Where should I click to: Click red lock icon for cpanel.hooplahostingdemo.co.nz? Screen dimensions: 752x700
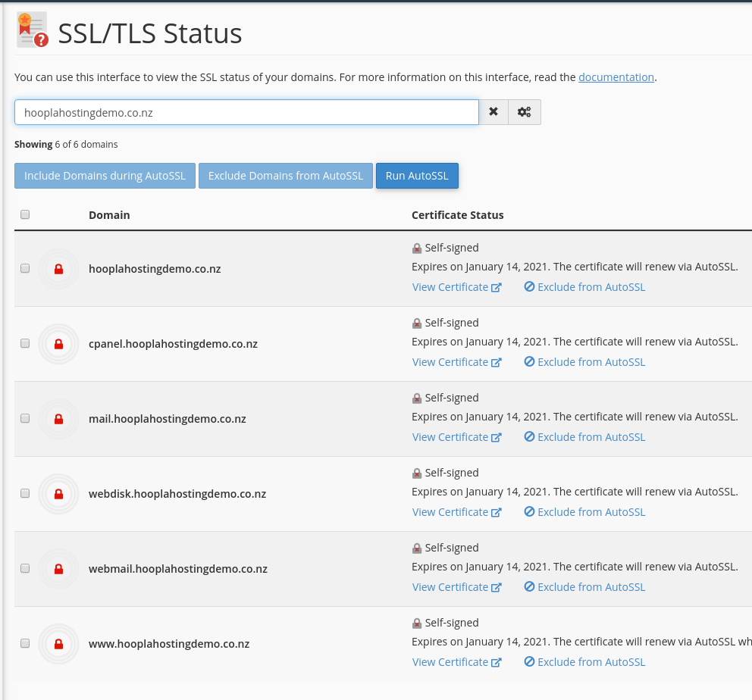58,344
